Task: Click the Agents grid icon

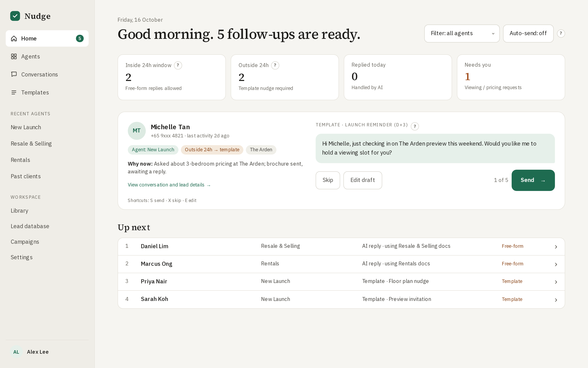Action: pos(14,56)
